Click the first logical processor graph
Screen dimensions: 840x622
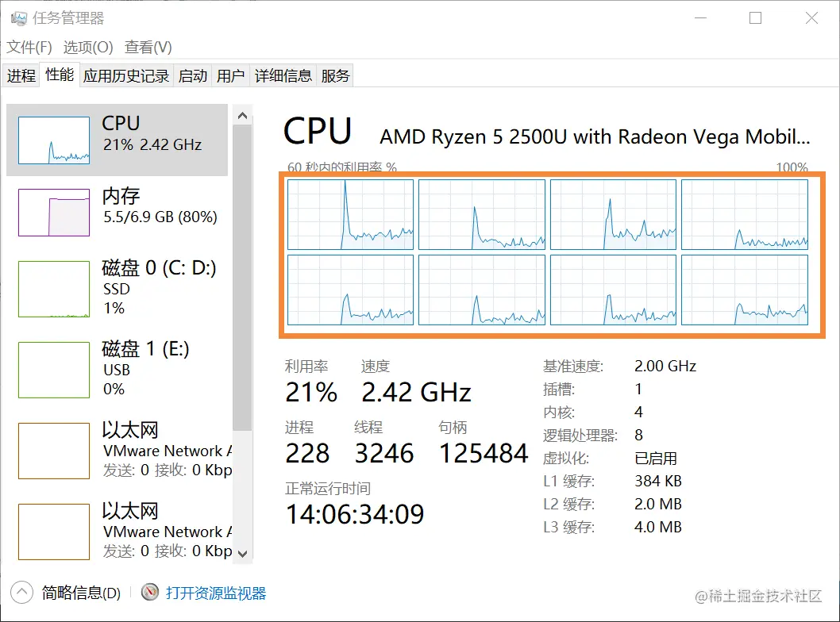[x=350, y=214]
